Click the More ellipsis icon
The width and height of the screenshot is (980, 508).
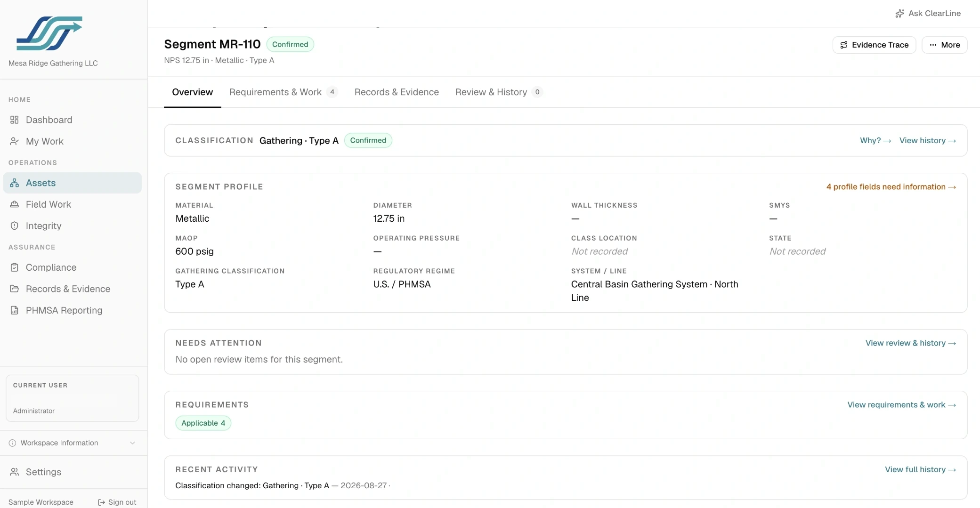pos(933,45)
